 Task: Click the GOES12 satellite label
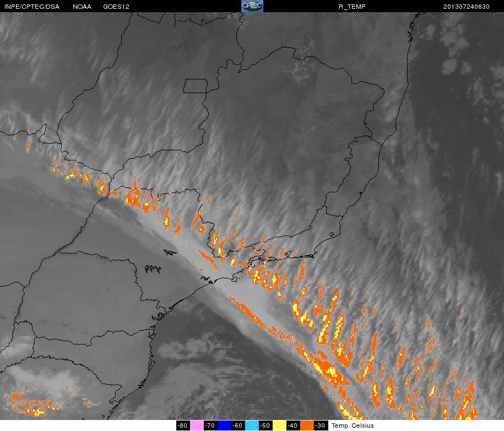pyautogui.click(x=116, y=7)
